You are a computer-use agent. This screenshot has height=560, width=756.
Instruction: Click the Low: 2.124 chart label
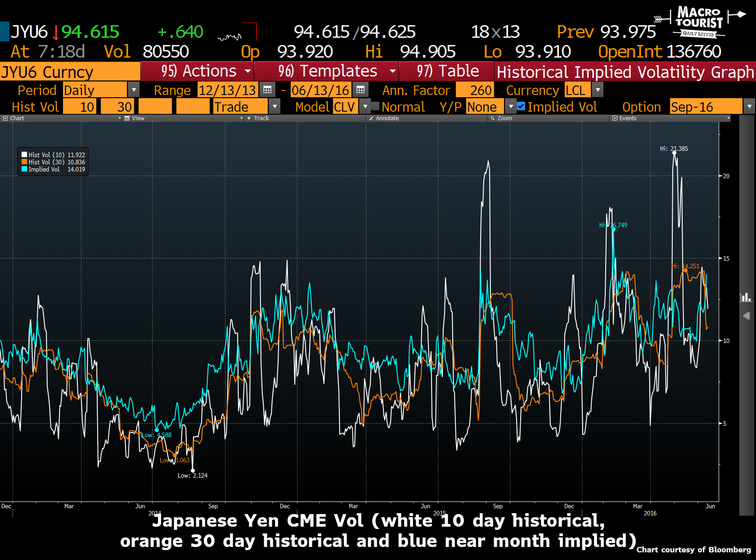pos(193,475)
